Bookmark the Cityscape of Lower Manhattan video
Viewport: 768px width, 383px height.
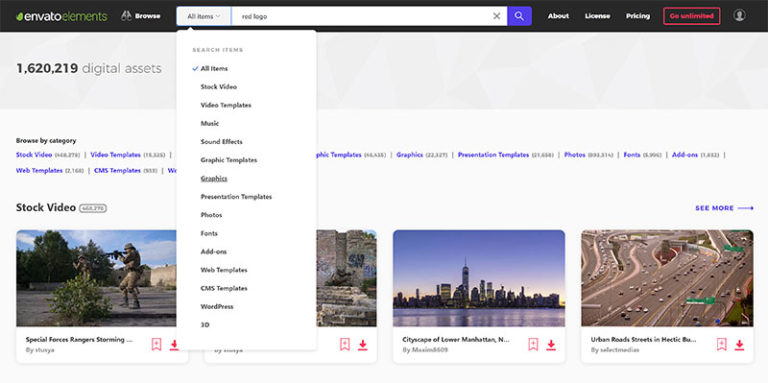click(x=533, y=345)
